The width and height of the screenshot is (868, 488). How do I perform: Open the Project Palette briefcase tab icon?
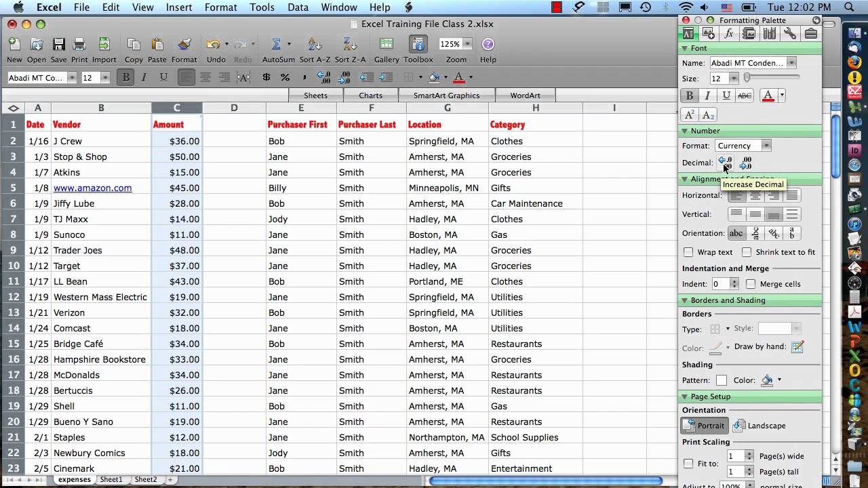810,33
